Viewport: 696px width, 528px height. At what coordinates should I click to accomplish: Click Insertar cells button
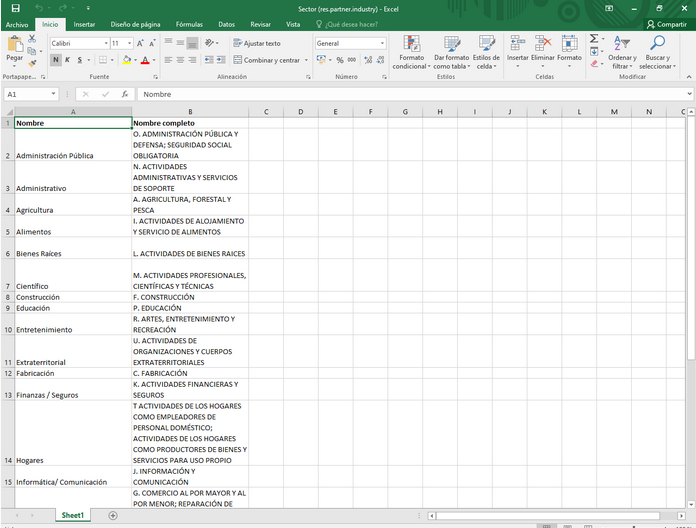click(x=518, y=52)
